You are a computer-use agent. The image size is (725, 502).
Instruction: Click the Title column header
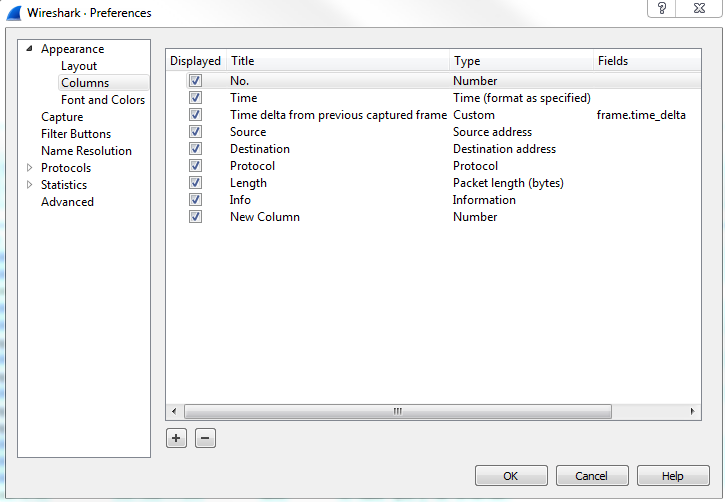[338, 61]
